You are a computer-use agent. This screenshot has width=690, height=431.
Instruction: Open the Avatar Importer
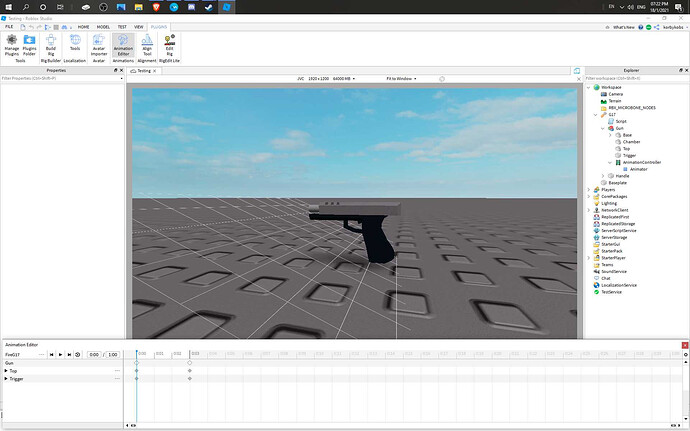coord(99,45)
